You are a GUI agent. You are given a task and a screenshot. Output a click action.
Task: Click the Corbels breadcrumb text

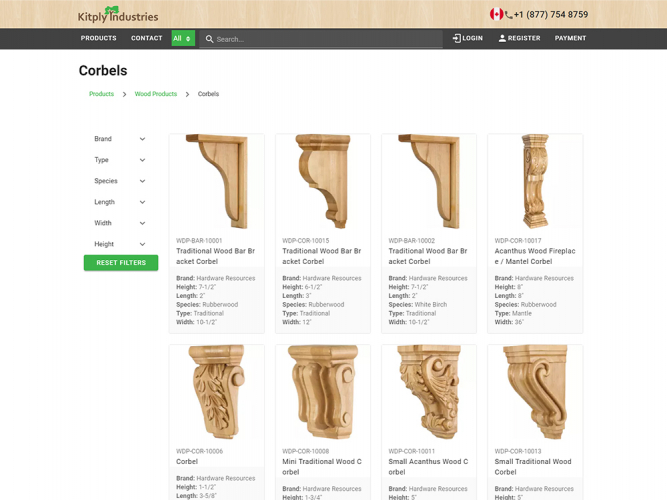(x=208, y=94)
